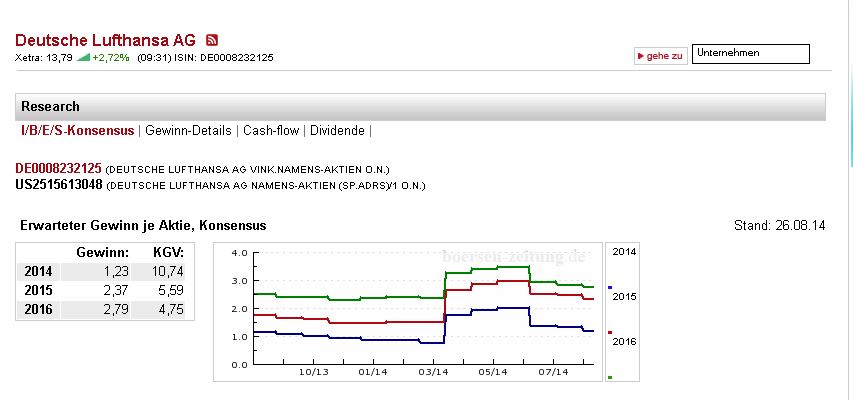The image size is (853, 400).
Task: Click the 'Gewinn:' column header
Action: tap(103, 253)
